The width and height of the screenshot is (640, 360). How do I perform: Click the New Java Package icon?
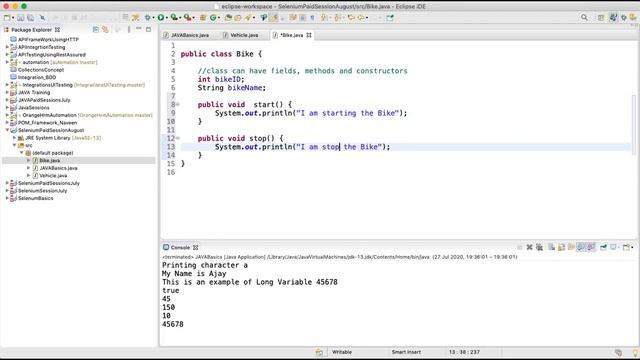(x=202, y=18)
